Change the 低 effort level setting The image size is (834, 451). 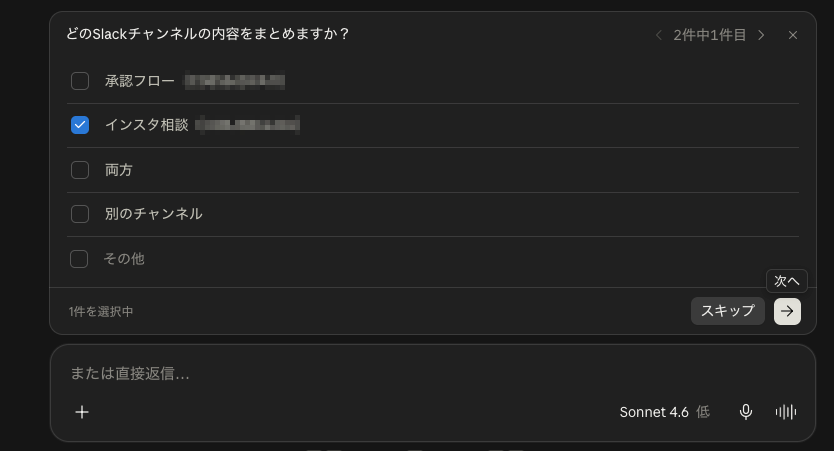703,412
